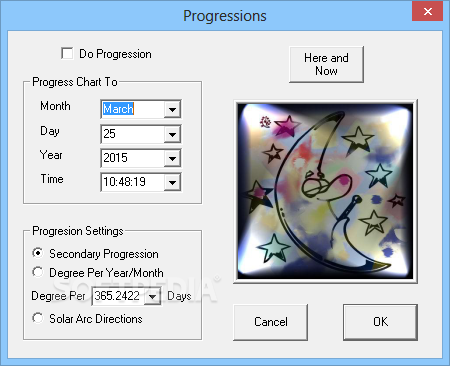Open the Degree Per days dropdown
This screenshot has height=366, width=450.
tap(152, 296)
